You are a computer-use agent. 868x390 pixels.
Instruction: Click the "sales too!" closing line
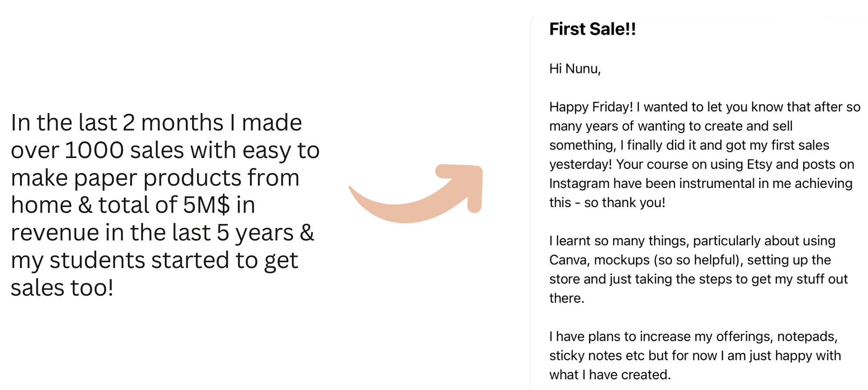pyautogui.click(x=62, y=288)
